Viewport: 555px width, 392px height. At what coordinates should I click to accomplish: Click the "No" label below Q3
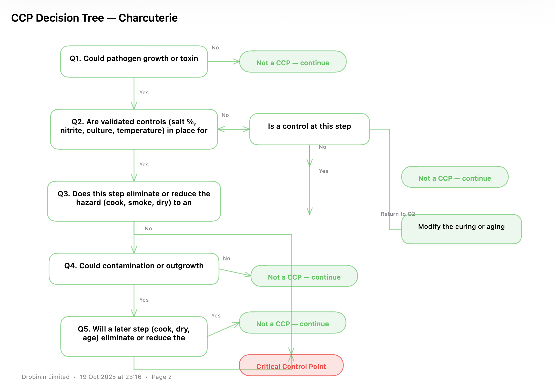click(x=148, y=229)
